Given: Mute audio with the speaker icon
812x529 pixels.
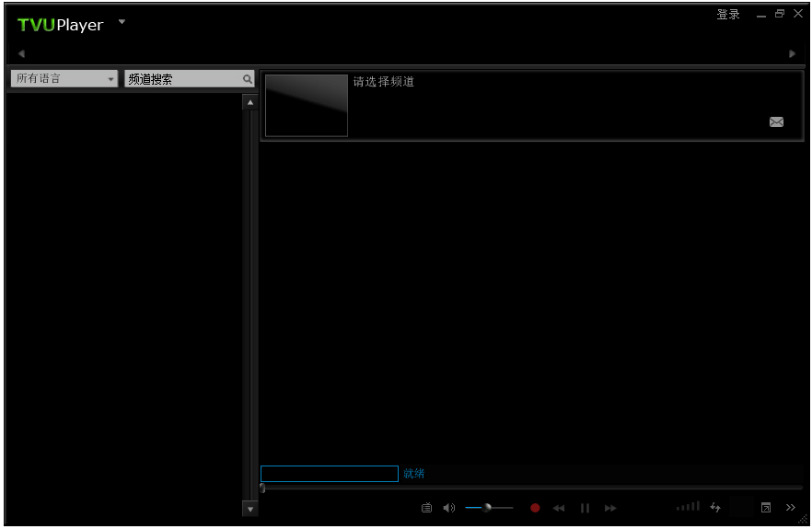Looking at the screenshot, I should 449,508.
